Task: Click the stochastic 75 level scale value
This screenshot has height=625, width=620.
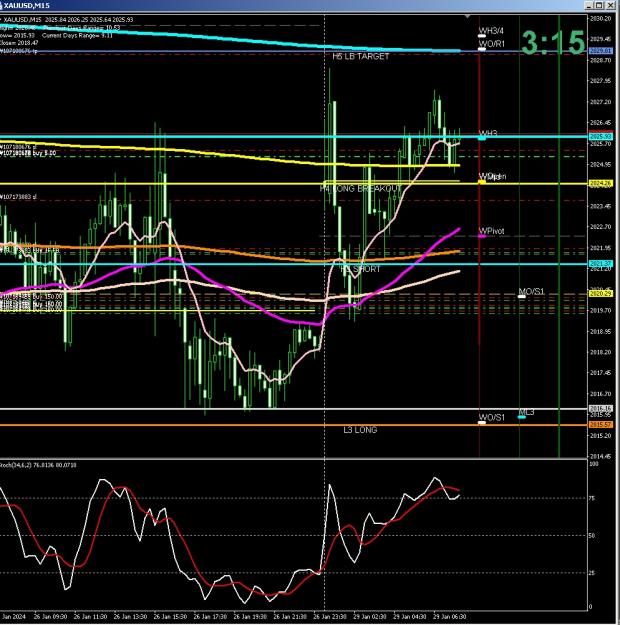Action: pos(592,498)
